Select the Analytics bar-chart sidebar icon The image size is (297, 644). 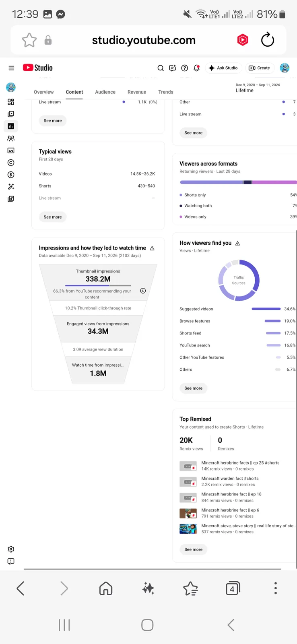(11, 126)
